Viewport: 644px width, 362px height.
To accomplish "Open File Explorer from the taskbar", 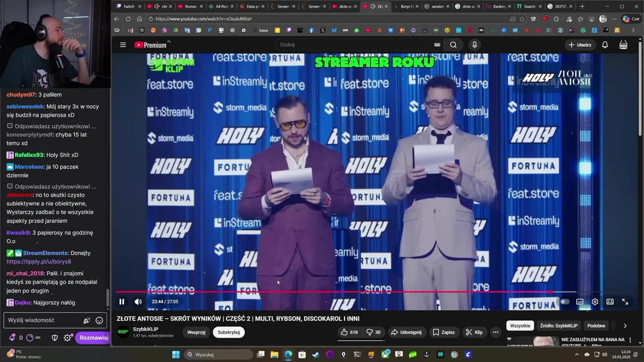I will click(275, 354).
